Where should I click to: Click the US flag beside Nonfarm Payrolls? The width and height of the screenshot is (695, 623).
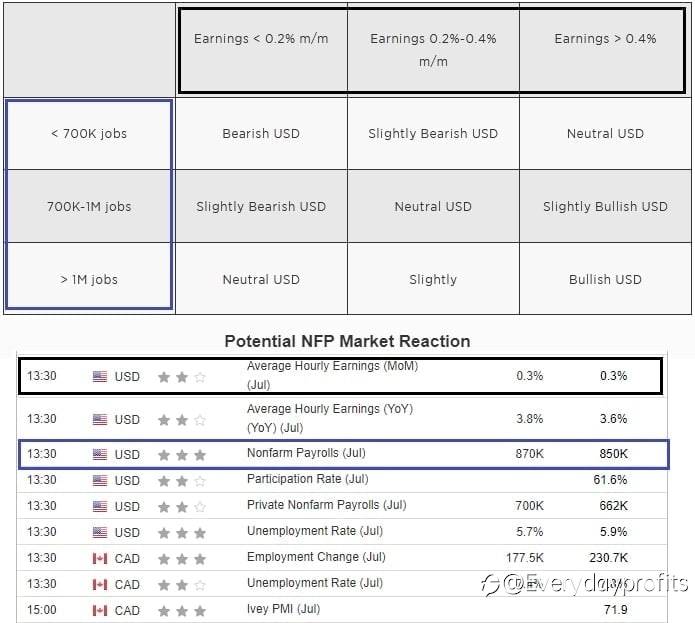pos(100,454)
